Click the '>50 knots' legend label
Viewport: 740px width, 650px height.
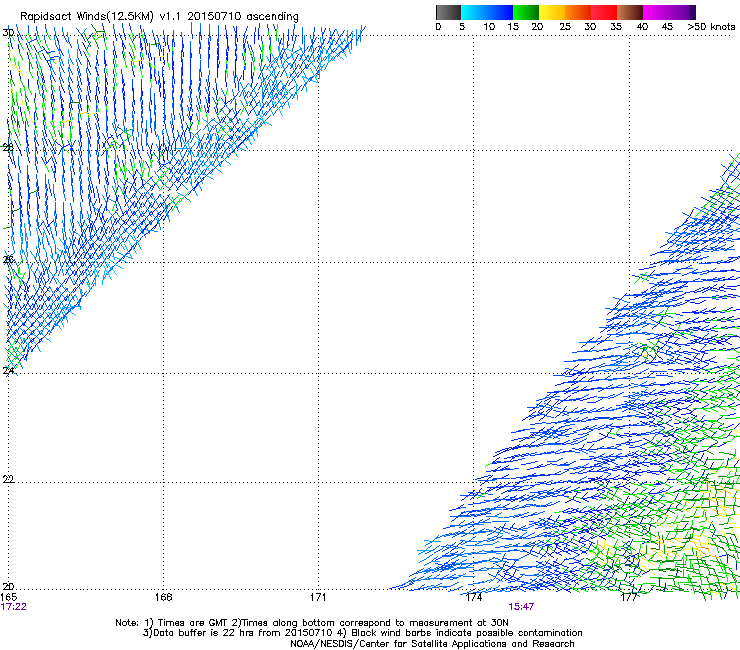point(712,27)
